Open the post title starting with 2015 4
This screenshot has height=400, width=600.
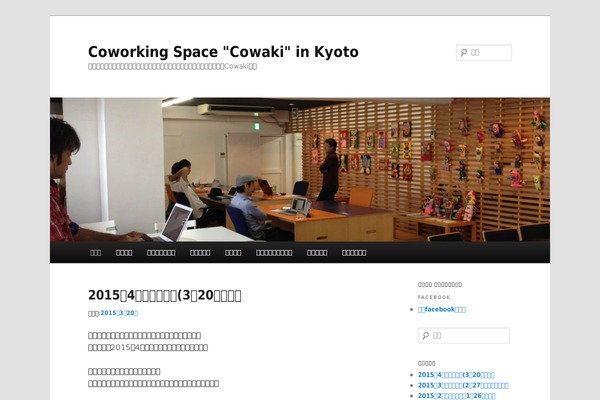pyautogui.click(x=165, y=296)
